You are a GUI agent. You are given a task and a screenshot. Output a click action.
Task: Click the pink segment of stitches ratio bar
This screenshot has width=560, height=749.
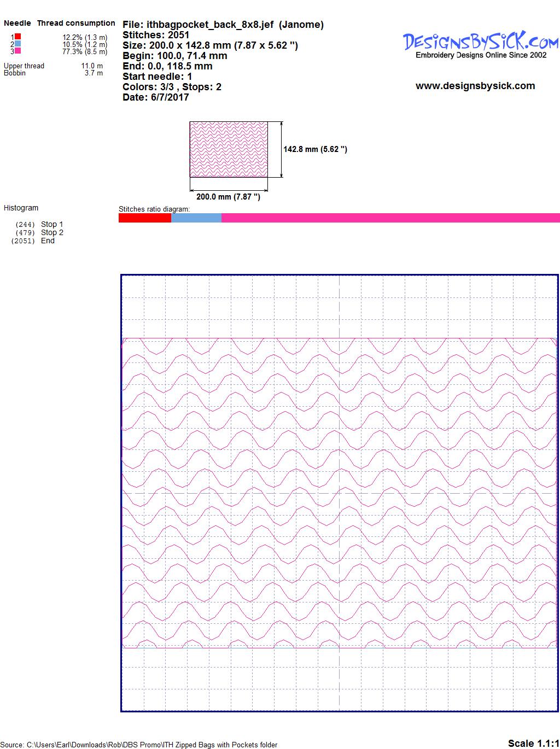tap(390, 218)
